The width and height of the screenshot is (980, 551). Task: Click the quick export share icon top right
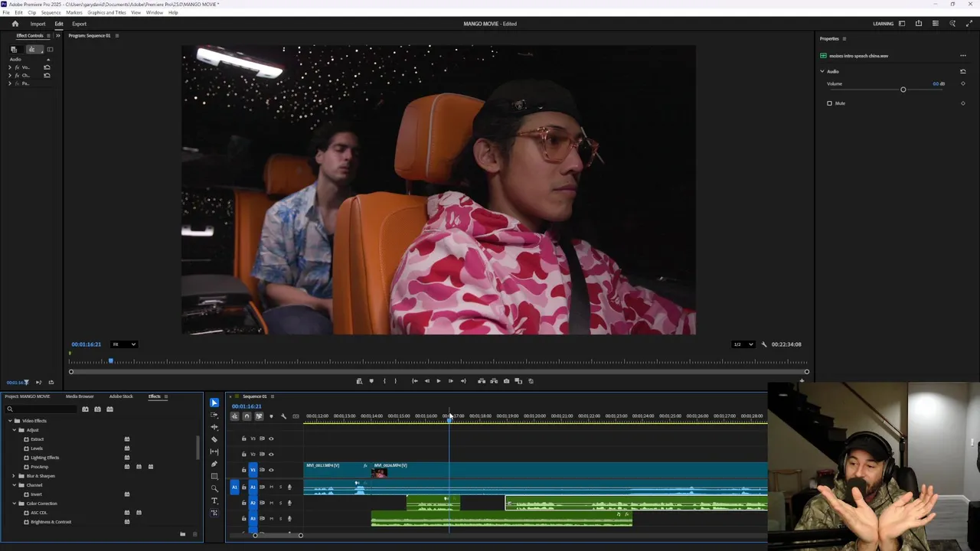[919, 24]
